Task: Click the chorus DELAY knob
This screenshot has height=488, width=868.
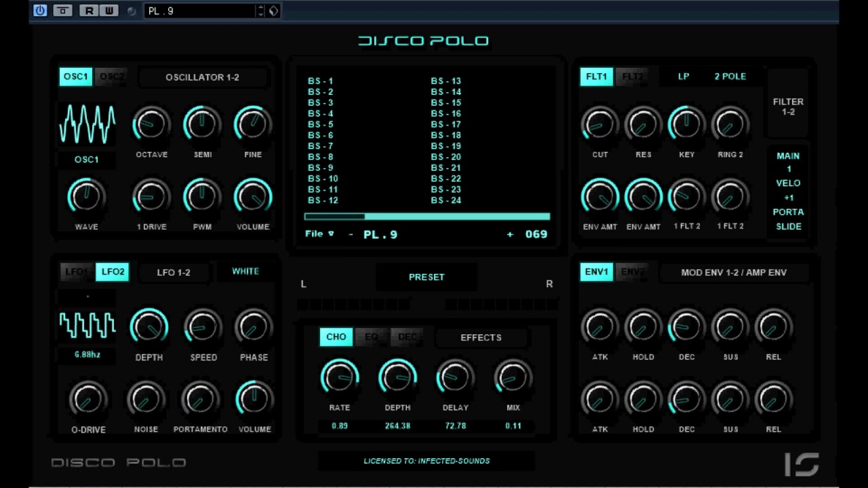Action: pos(455,377)
